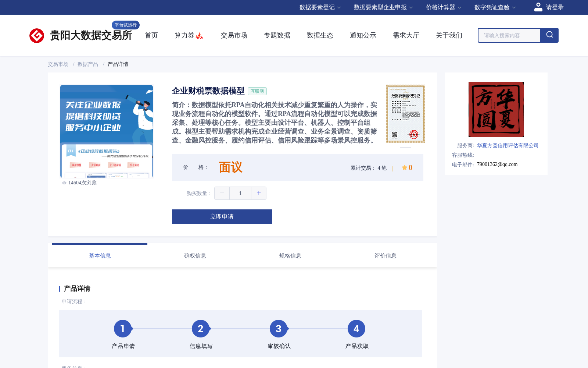The height and width of the screenshot is (368, 588).
Task: Click the 请登录 link
Action: 555,7
